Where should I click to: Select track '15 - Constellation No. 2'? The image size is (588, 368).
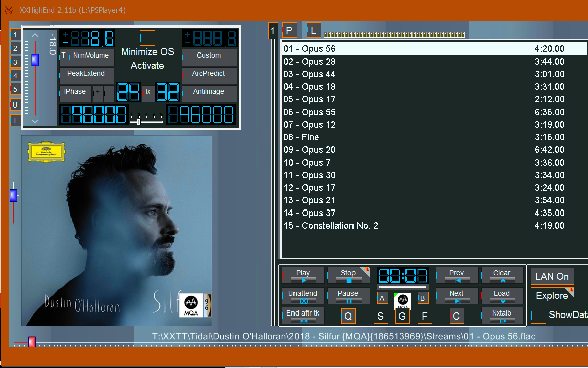coord(435,226)
